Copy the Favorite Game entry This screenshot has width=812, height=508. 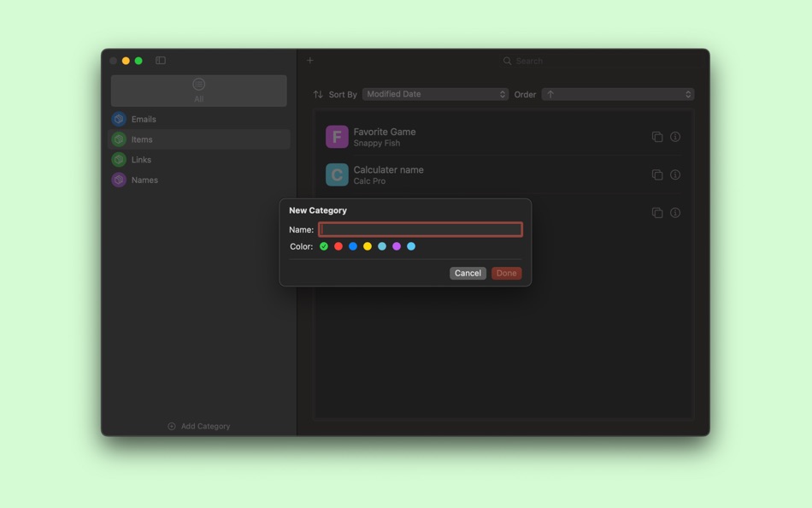click(x=657, y=137)
